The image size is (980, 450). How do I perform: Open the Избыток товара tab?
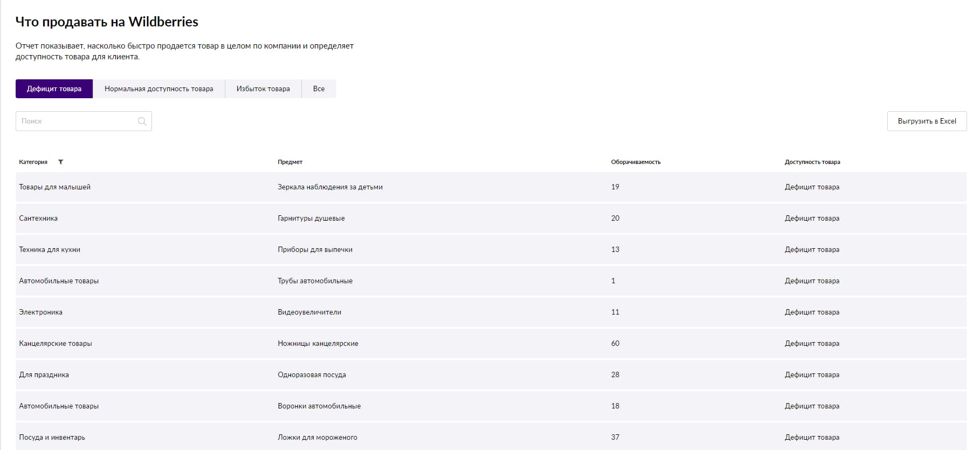pyautogui.click(x=263, y=89)
